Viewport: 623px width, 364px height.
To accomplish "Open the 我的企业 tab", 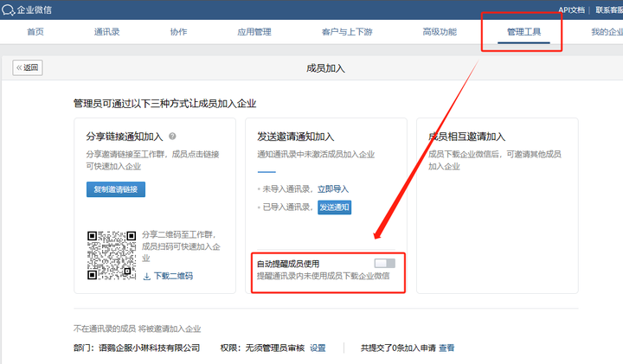I will point(606,32).
